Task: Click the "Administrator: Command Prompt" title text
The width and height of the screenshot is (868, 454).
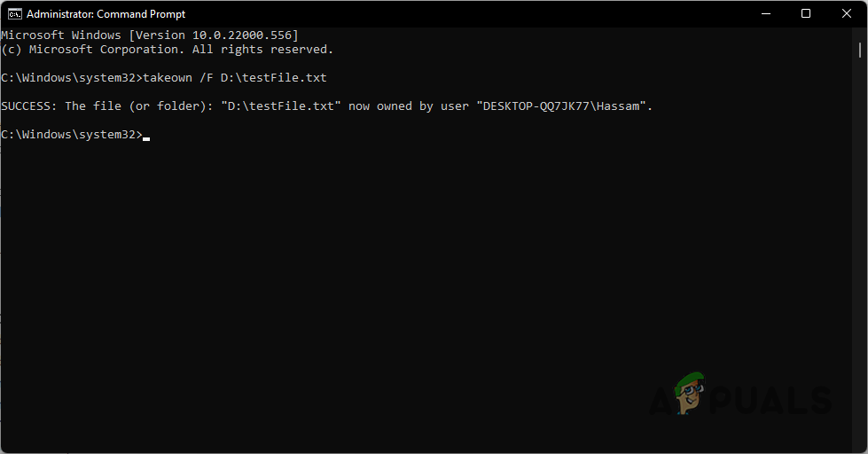Action: 106,13
